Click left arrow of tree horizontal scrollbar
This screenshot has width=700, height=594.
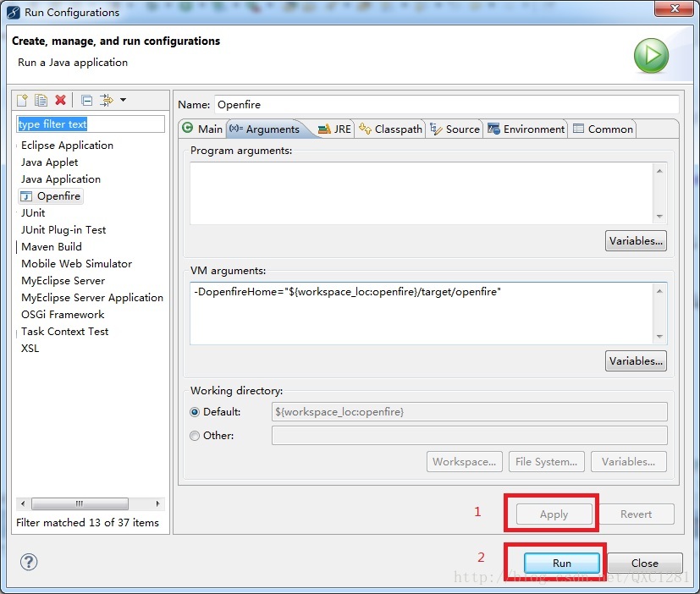pyautogui.click(x=23, y=503)
